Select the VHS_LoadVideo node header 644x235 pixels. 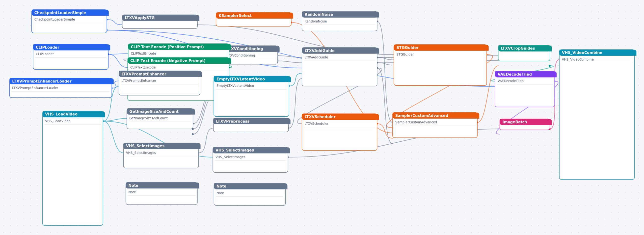pos(74,114)
